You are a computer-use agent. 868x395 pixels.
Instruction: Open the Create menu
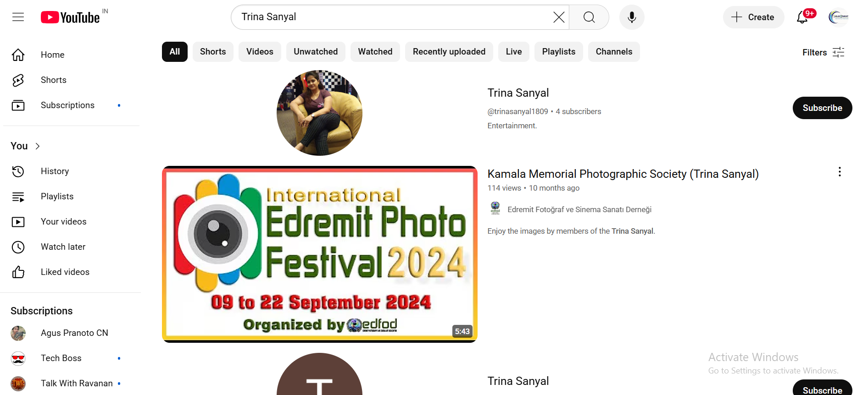coord(753,17)
